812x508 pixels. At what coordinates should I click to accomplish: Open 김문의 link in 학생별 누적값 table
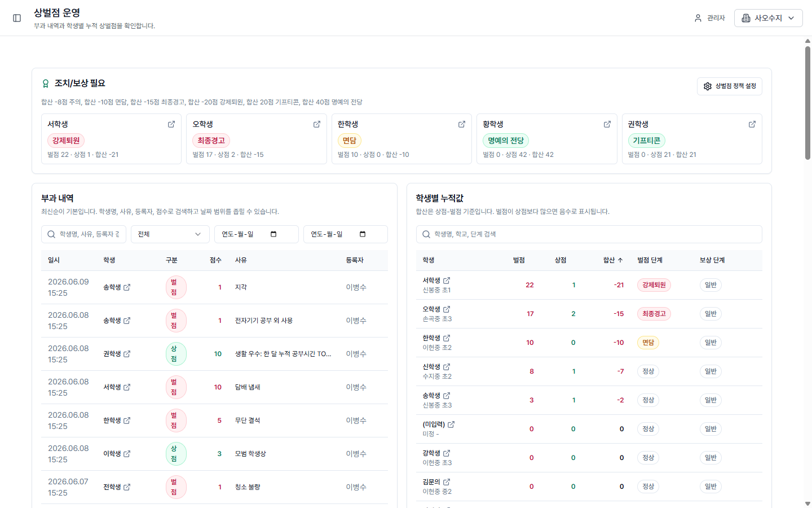tap(436, 482)
